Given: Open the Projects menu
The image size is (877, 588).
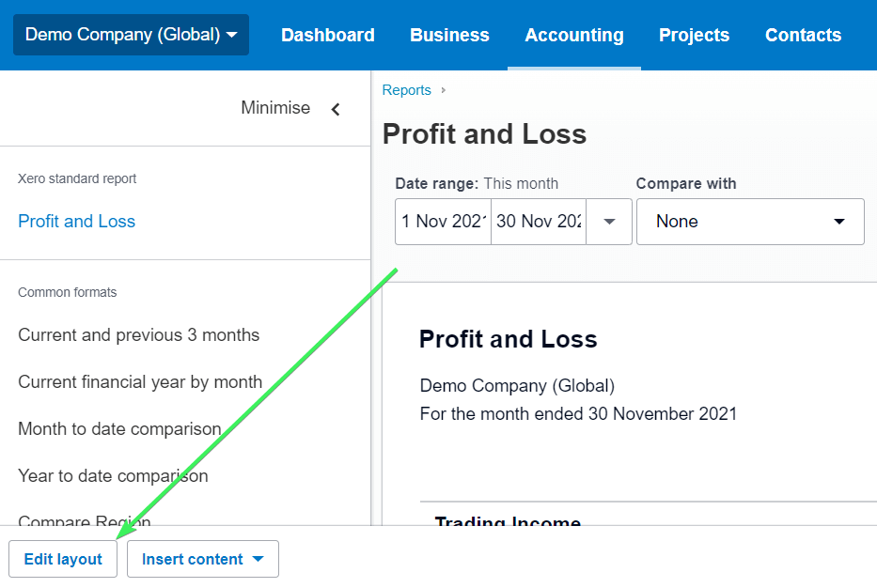Looking at the screenshot, I should (694, 35).
